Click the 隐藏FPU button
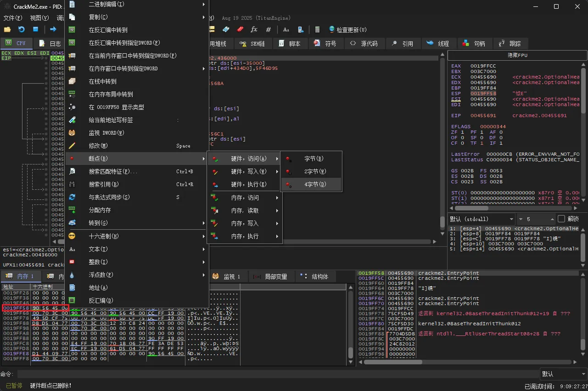Image resolution: width=588 pixels, height=391 pixels. [517, 55]
